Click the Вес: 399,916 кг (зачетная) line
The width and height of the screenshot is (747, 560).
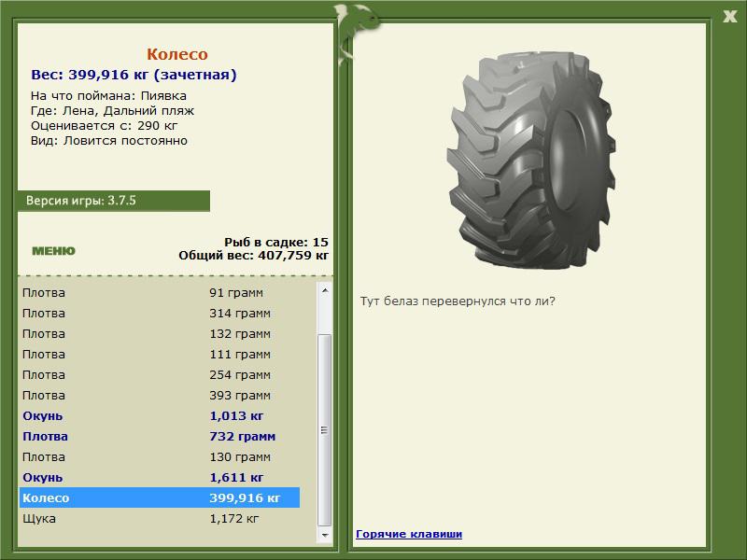134,75
